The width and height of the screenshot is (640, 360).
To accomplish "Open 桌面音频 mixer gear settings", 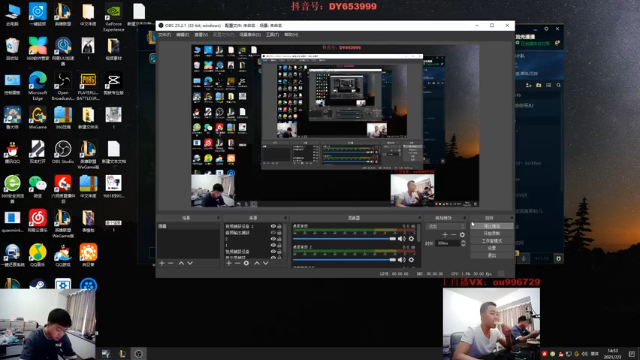I will tap(411, 239).
